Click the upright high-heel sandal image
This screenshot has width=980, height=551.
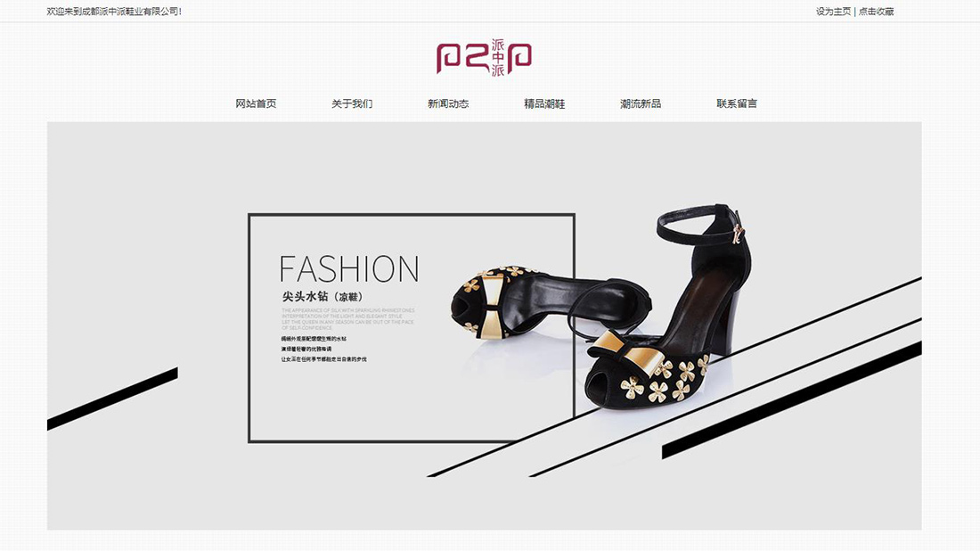(x=669, y=307)
